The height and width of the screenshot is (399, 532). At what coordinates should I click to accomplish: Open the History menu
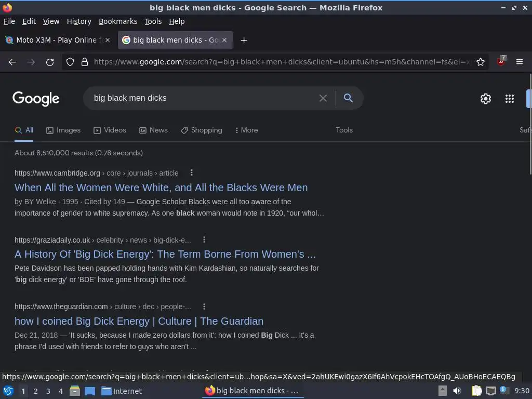point(79,21)
